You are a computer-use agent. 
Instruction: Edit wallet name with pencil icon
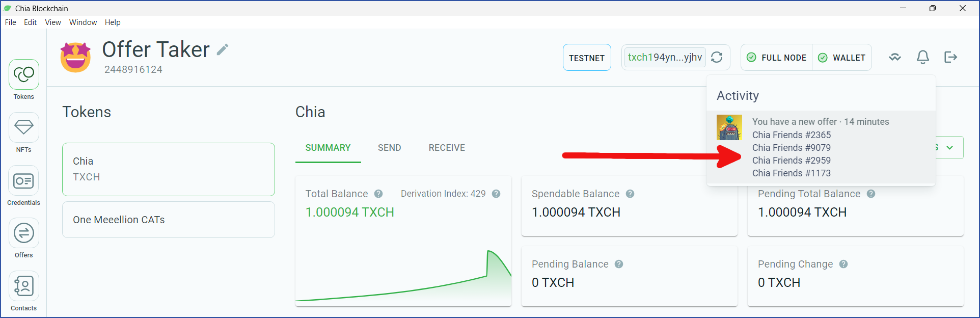coord(223,49)
